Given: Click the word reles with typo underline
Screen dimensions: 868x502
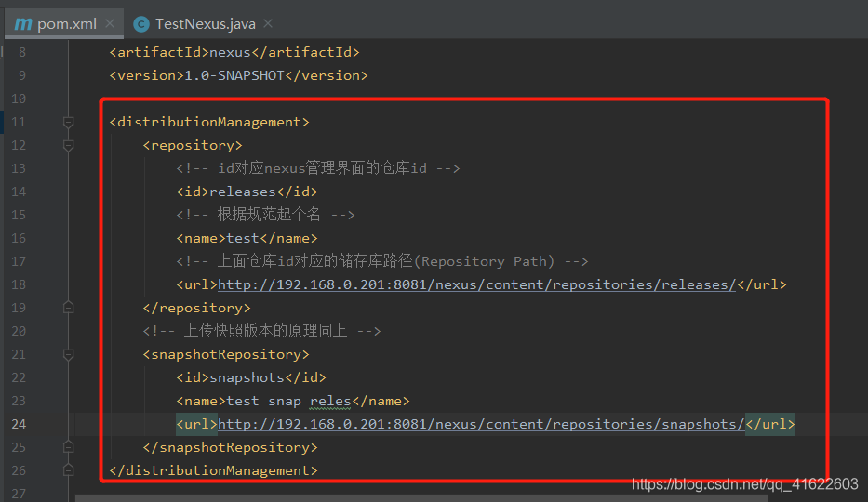Looking at the screenshot, I should (x=330, y=402).
